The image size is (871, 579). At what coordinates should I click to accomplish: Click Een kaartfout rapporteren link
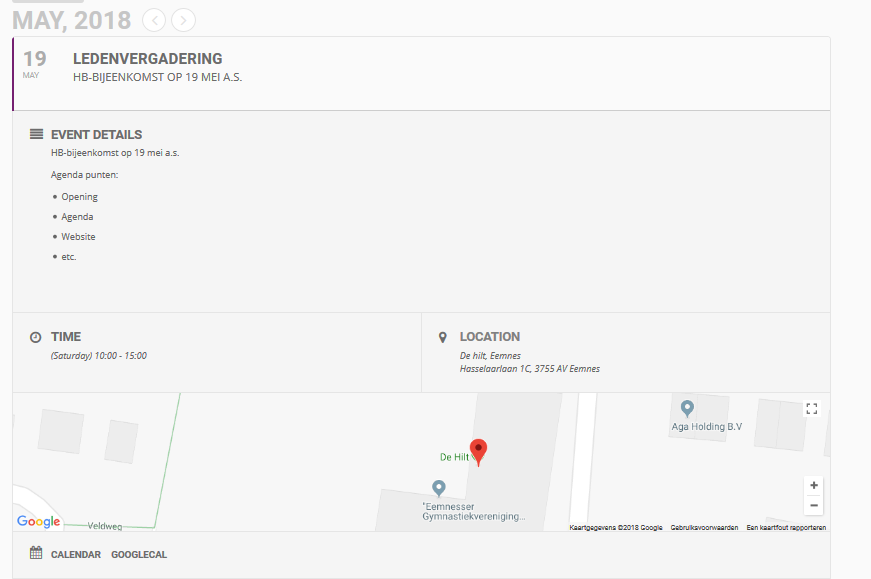click(786, 527)
